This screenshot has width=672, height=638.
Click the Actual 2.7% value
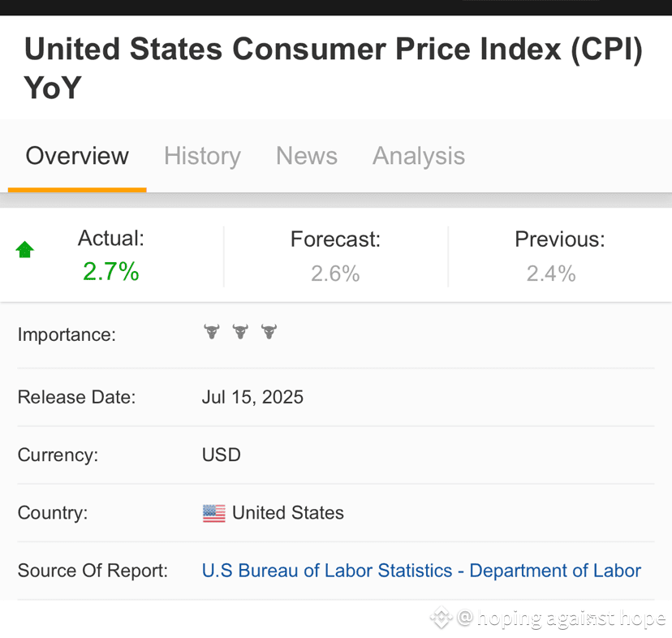pyautogui.click(x=111, y=271)
